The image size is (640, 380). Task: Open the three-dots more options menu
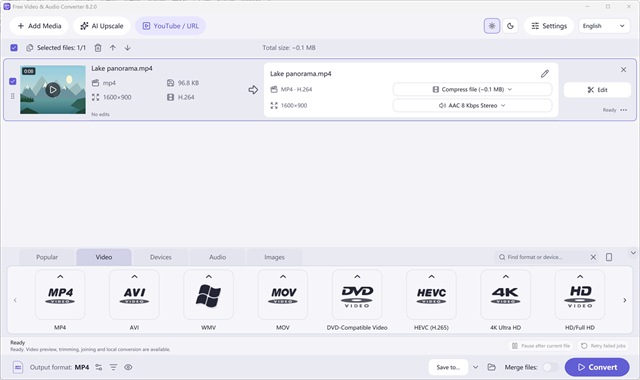(624, 110)
